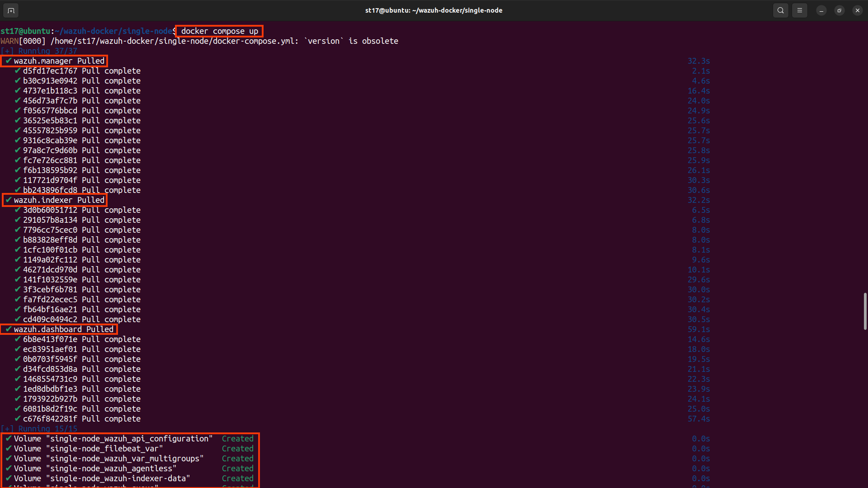Image resolution: width=868 pixels, height=488 pixels.
Task: Click layer d5fd17ec1767 pull row
Action: click(77, 71)
